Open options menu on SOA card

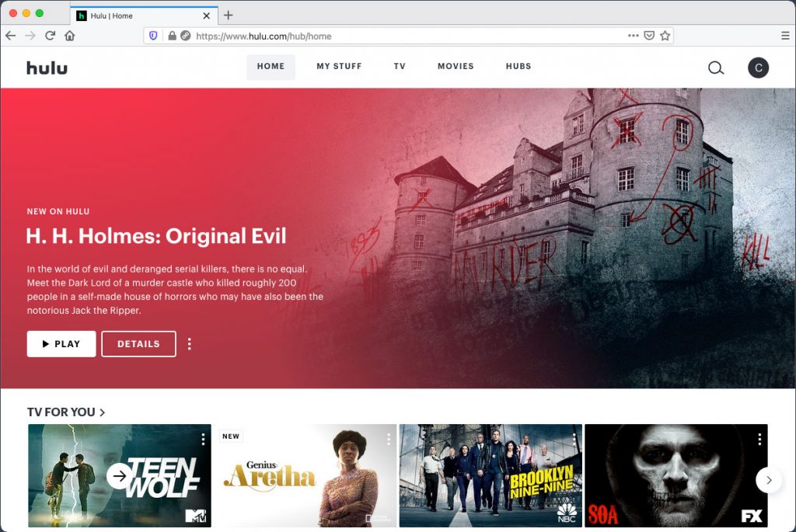point(759,440)
